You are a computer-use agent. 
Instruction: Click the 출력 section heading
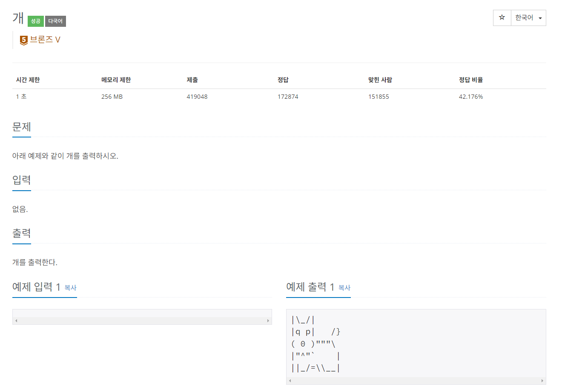[x=21, y=233]
